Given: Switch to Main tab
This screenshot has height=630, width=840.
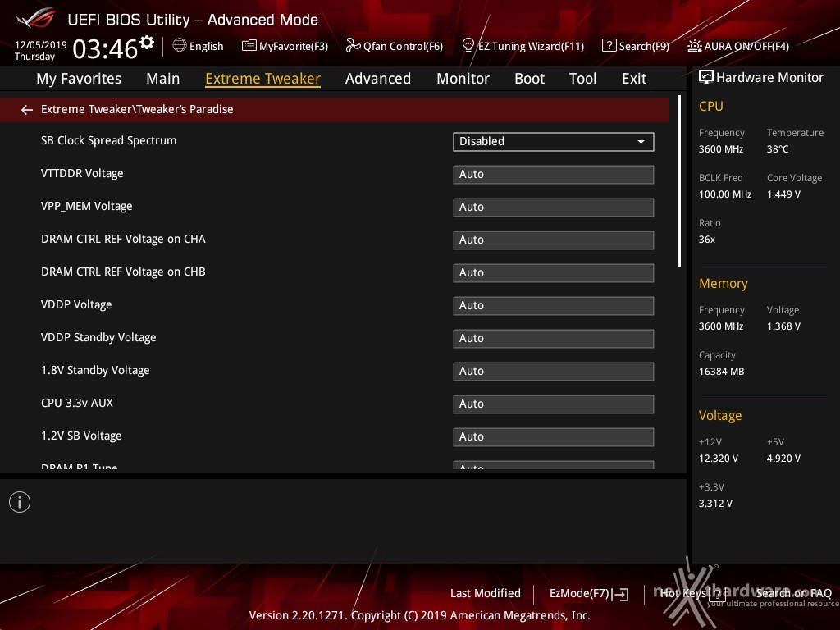Looking at the screenshot, I should pyautogui.click(x=163, y=79).
